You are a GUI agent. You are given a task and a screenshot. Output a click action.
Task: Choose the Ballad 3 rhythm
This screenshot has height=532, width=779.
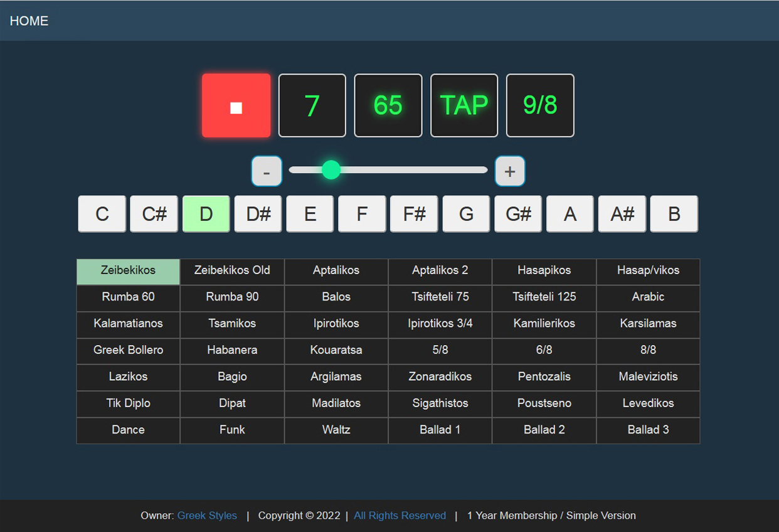click(648, 430)
